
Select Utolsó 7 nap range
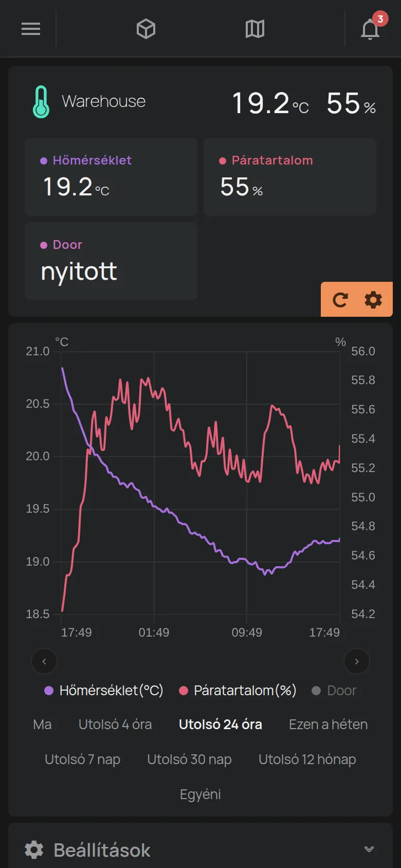point(82,759)
